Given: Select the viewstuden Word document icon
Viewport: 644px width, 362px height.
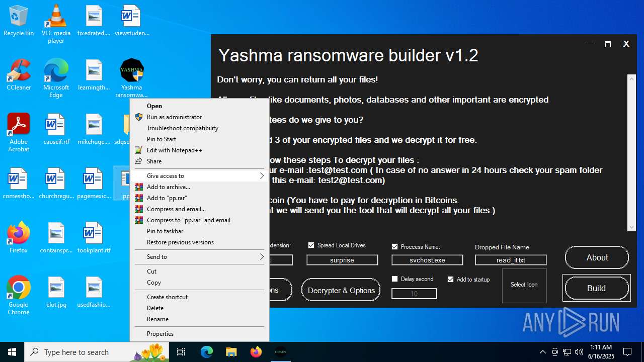Looking at the screenshot, I should point(132,21).
